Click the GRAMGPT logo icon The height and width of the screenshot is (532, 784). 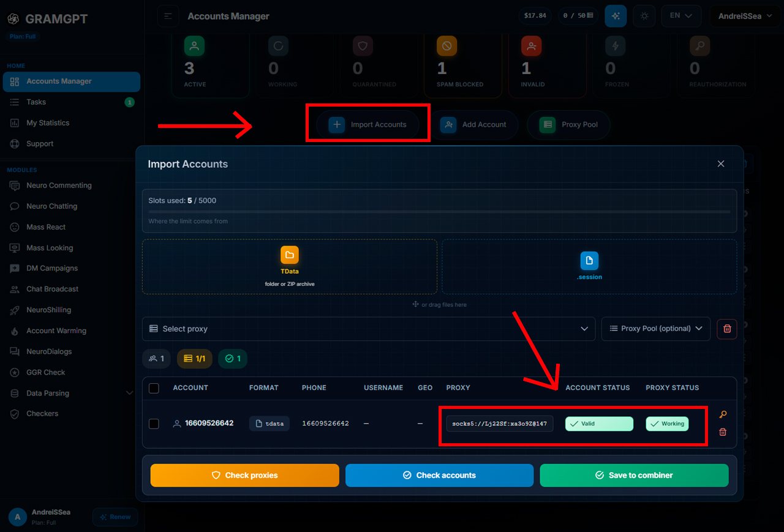point(13,19)
